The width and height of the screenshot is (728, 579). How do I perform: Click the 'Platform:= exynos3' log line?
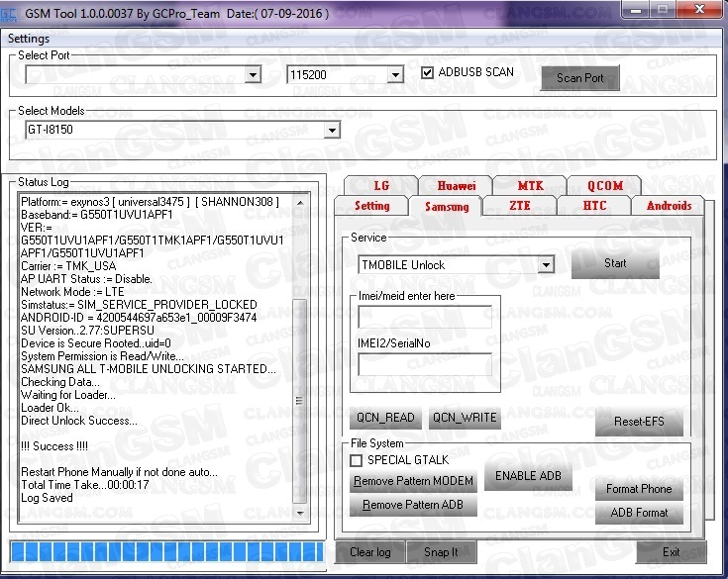[150, 202]
